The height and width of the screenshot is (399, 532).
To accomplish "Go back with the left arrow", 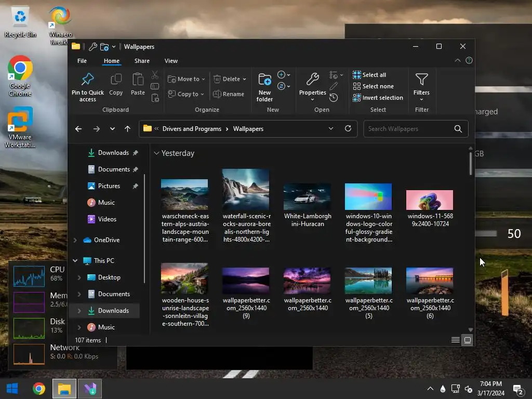I will [x=78, y=129].
